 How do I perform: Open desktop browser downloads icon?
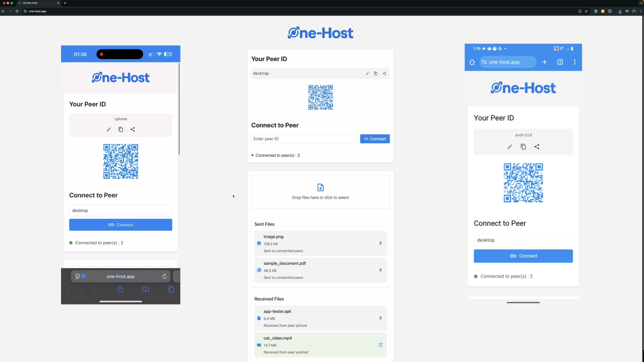[x=620, y=11]
